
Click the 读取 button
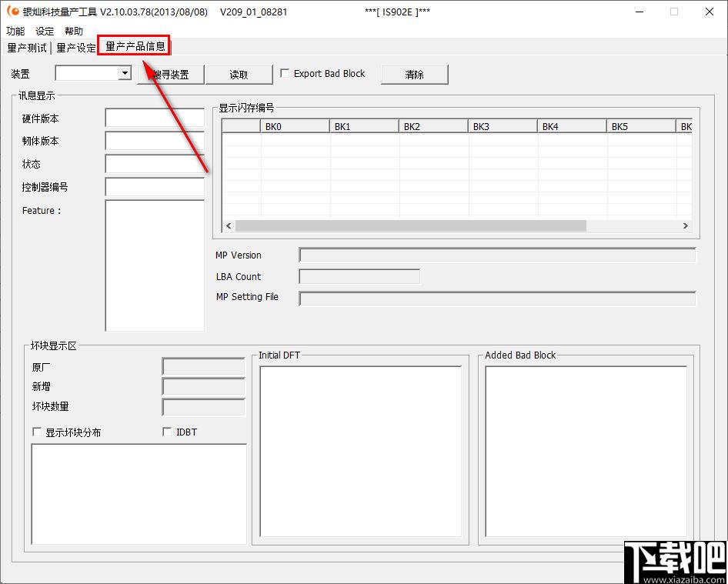tap(239, 75)
